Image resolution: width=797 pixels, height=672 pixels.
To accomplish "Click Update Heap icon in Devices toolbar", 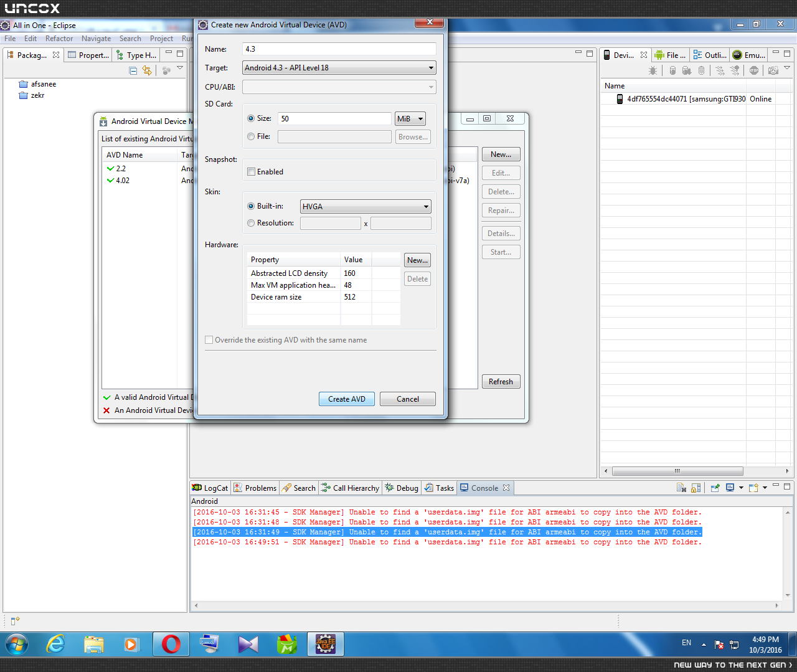I will click(672, 70).
